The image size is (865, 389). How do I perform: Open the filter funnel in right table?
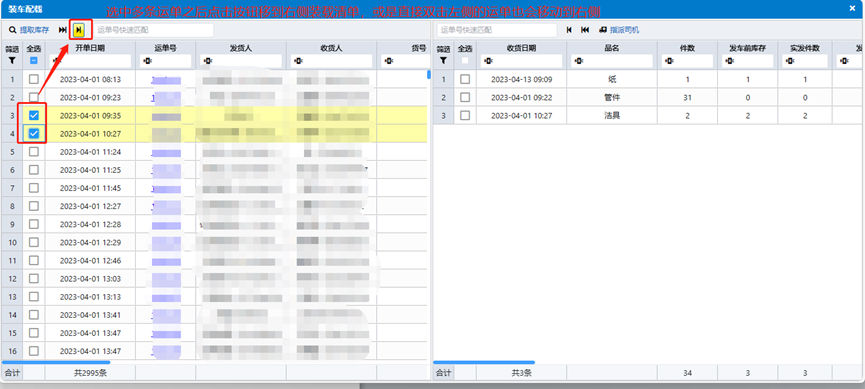pos(443,61)
